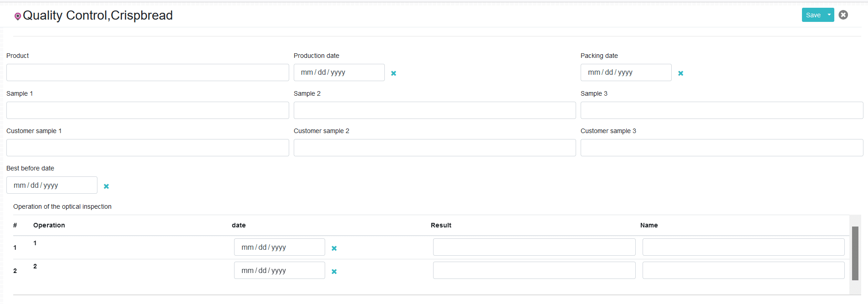
Task: Focus the Customer sample 2 field
Action: [434, 148]
